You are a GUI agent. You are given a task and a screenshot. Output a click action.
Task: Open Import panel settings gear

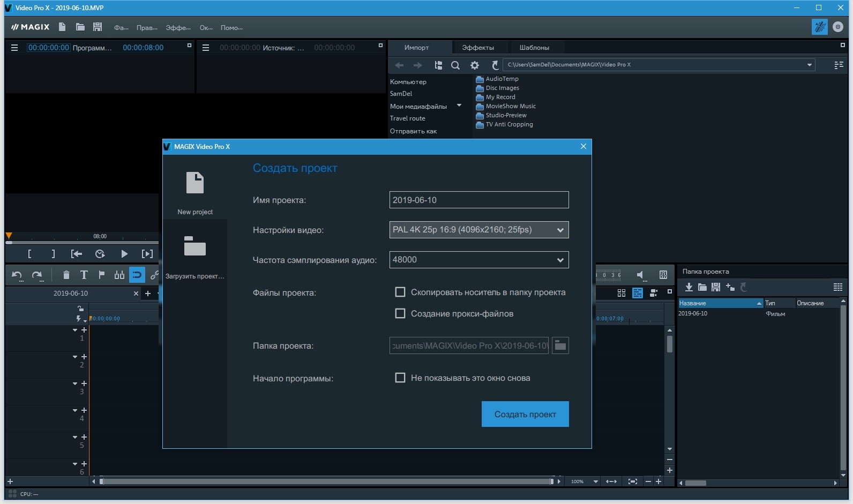pyautogui.click(x=475, y=65)
